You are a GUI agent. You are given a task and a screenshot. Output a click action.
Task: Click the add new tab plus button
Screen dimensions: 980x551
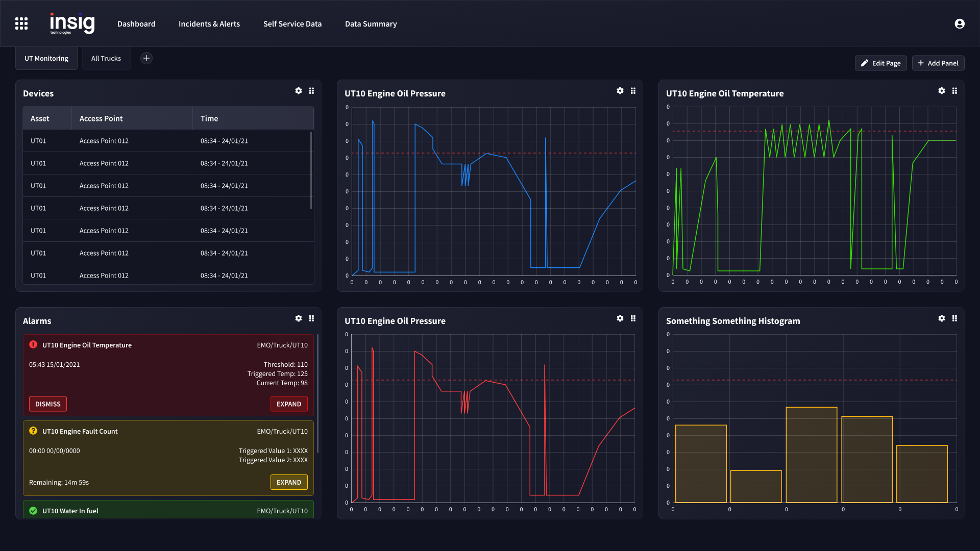click(146, 58)
